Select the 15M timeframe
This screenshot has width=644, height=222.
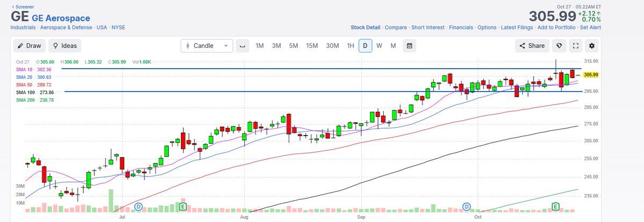click(312, 46)
